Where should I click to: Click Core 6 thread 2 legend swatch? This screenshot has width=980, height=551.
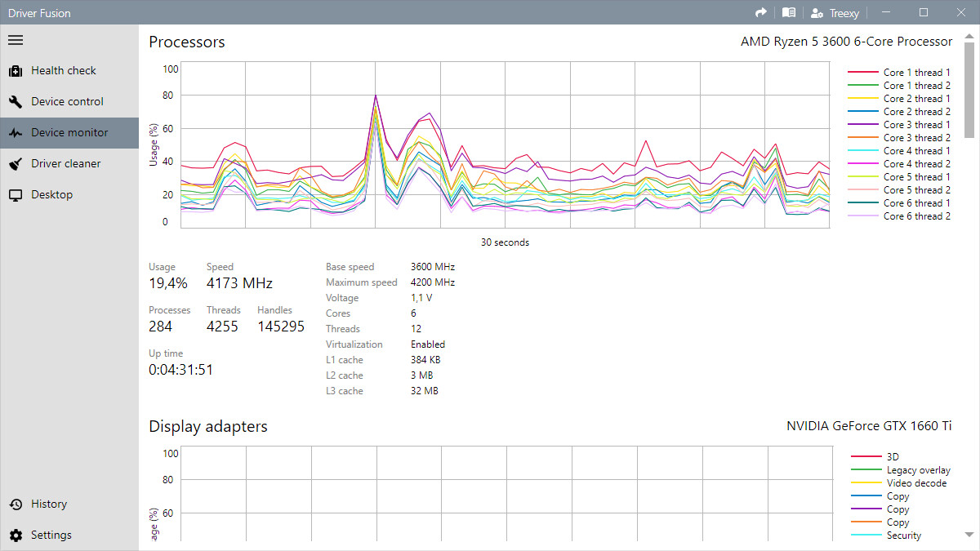click(863, 216)
